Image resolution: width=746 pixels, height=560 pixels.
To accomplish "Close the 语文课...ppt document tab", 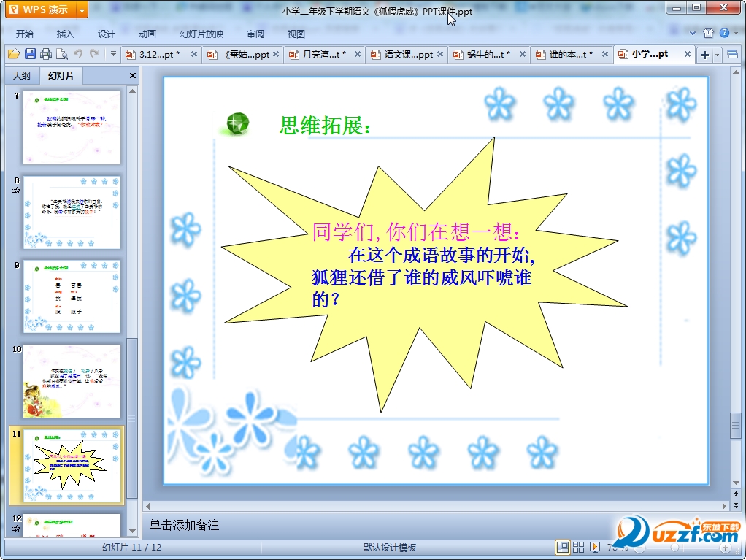I will point(440,54).
